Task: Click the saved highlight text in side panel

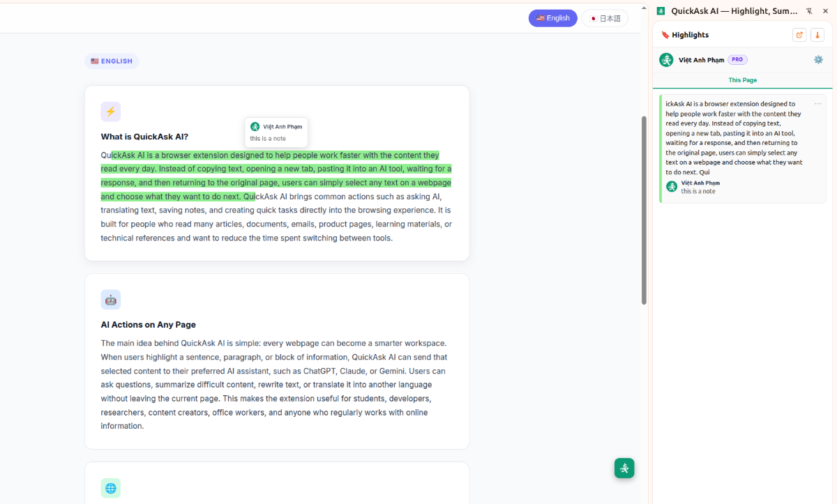Action: pos(734,137)
